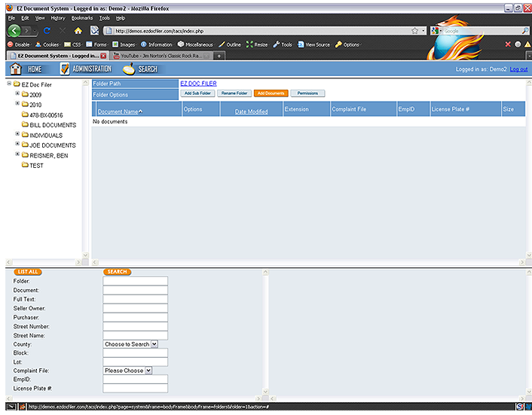The width and height of the screenshot is (532, 415).
Task: Open a new tab with plus button
Action: 219,56
